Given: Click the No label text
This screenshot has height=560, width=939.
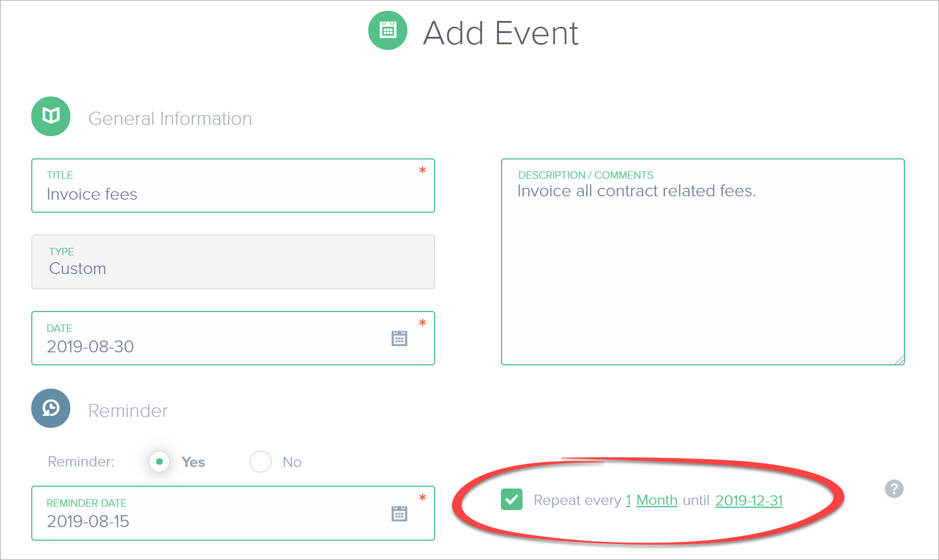Looking at the screenshot, I should point(292,462).
